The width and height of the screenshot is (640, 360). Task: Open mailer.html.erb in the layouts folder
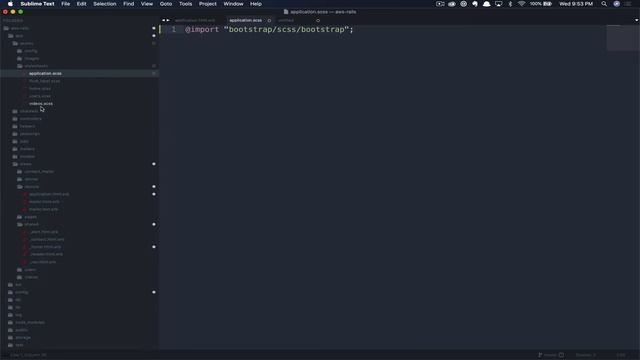44,202
